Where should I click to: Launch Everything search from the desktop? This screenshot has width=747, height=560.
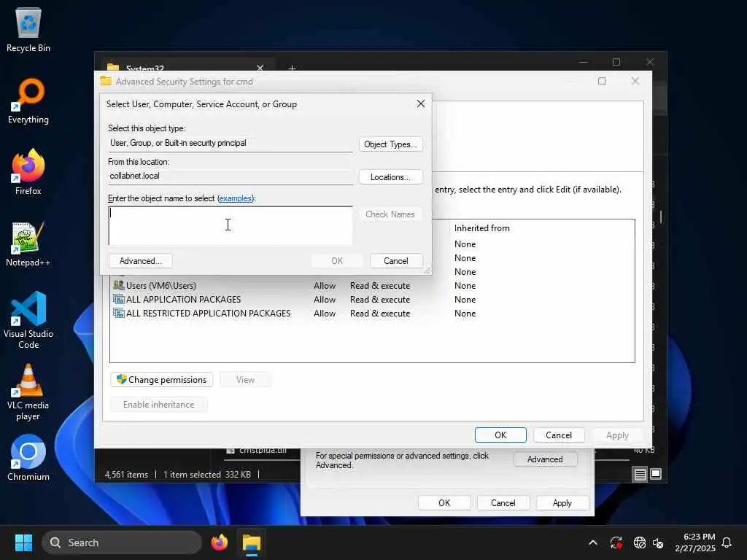pos(28,101)
